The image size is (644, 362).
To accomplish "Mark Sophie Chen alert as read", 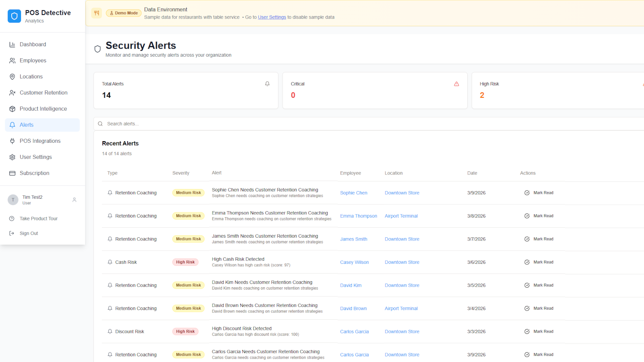I will tap(539, 193).
